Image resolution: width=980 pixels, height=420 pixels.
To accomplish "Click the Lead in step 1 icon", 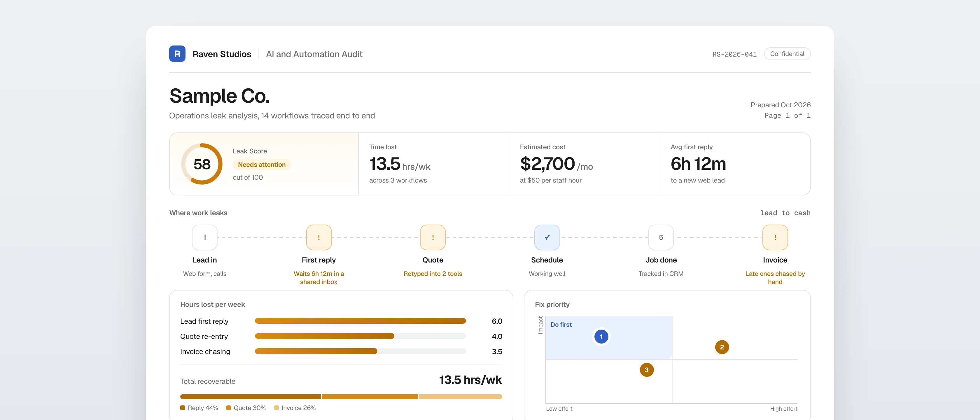I will point(205,237).
